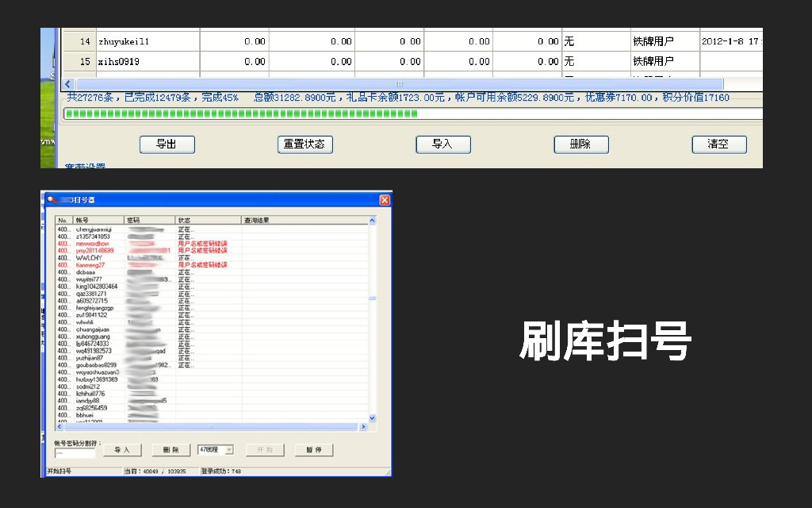Click 铁牌用户 cell in zhuyukei11 row
This screenshot has width=812, height=508.
[x=665, y=41]
